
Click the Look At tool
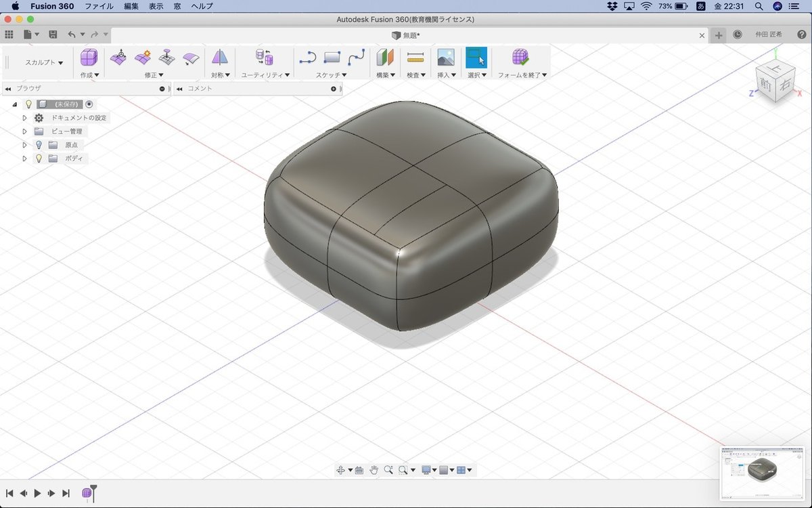359,469
